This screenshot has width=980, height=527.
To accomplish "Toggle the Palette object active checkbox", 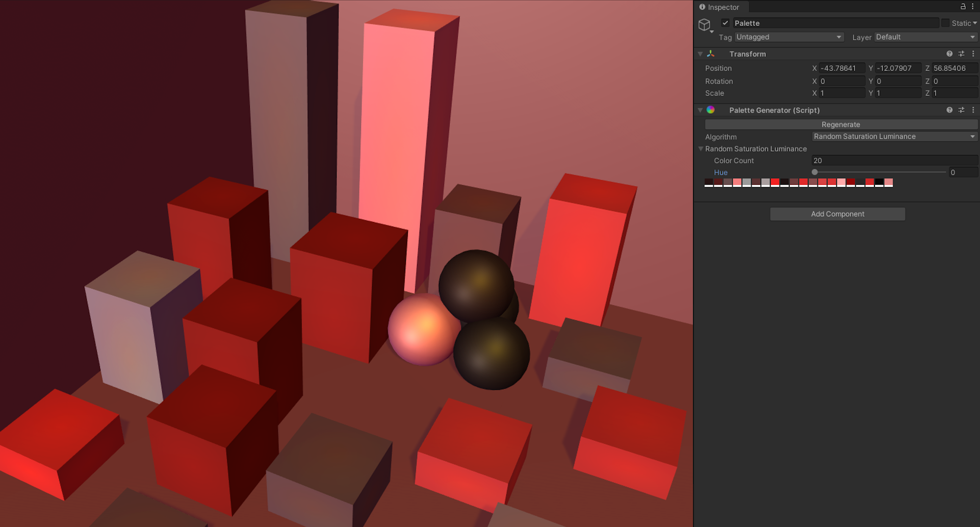I will click(725, 23).
